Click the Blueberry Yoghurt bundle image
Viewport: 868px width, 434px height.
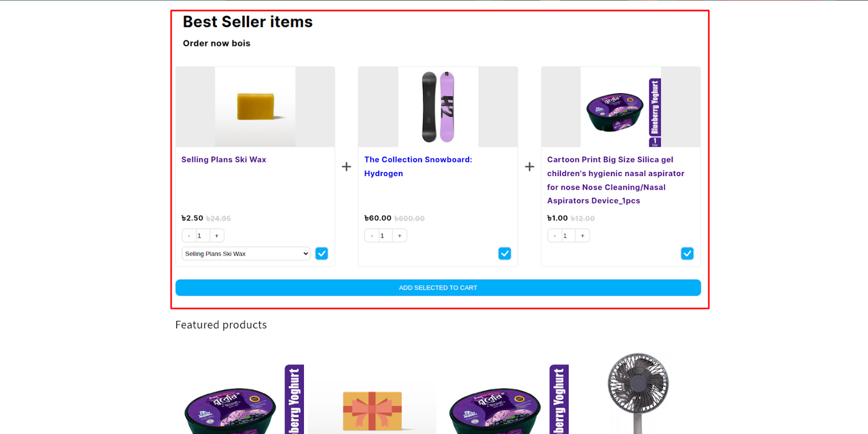click(x=621, y=107)
